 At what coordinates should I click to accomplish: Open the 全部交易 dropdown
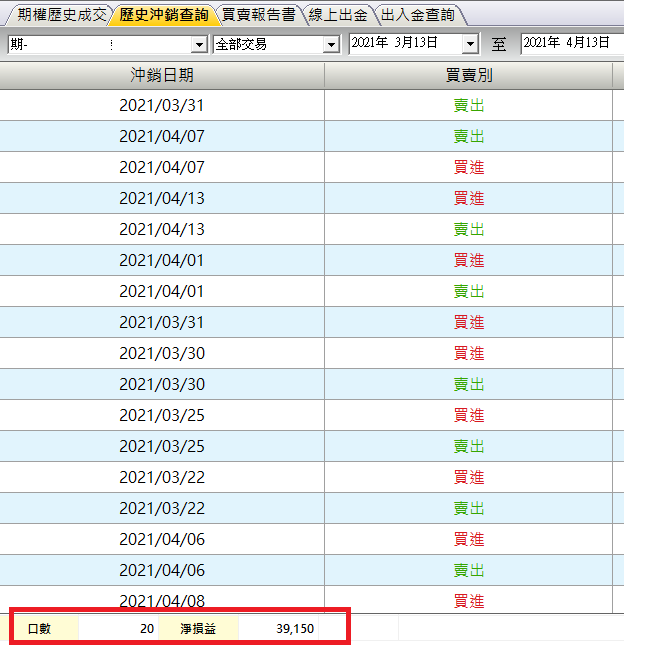(331, 44)
